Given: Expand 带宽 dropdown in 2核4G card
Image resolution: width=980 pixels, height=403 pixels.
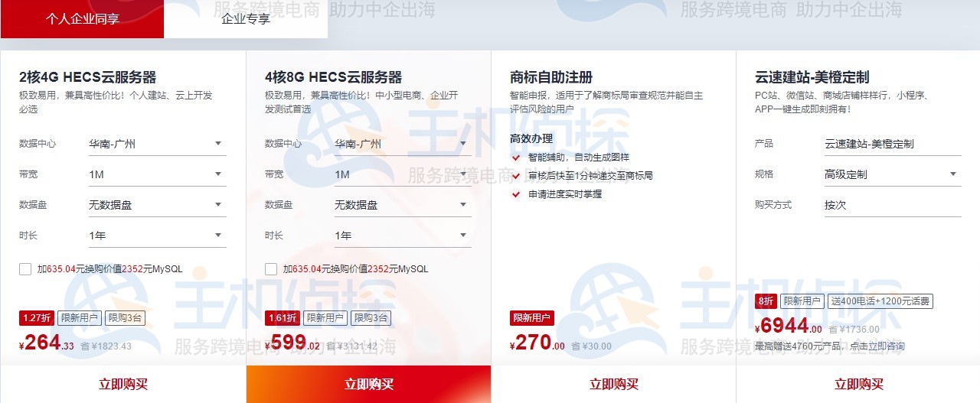Looking at the screenshot, I should point(157,174).
